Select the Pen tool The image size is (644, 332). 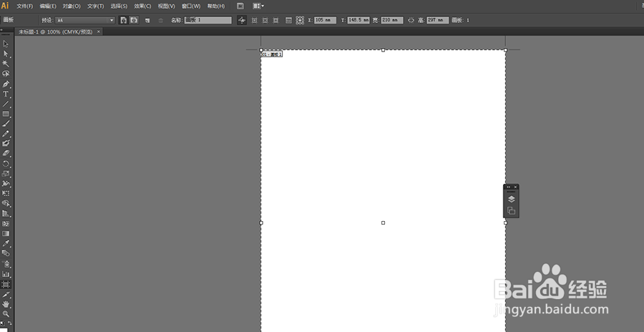(6, 84)
